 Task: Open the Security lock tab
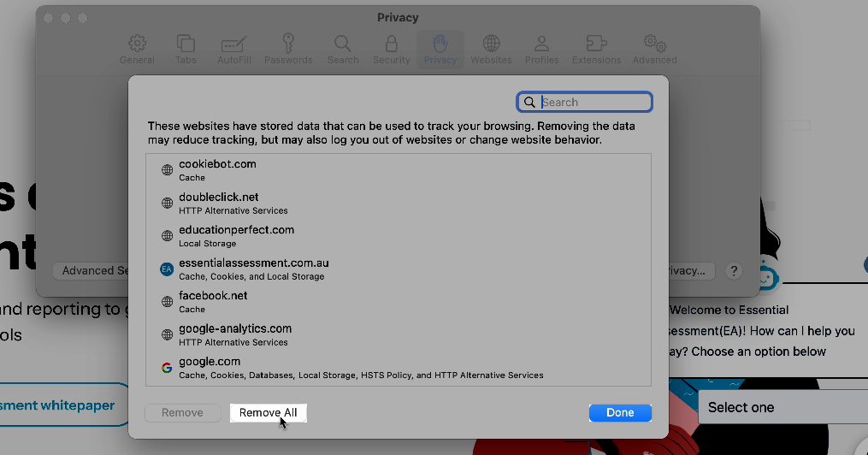[x=392, y=50]
